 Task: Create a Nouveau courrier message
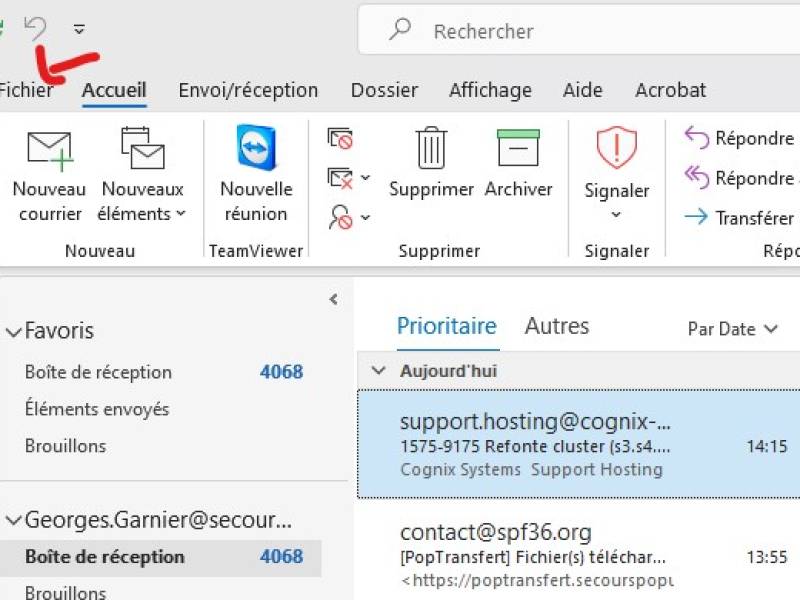coord(49,174)
